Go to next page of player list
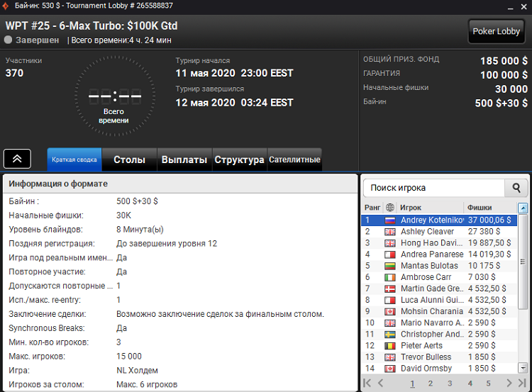Viewport: 532px width, 392px height. coord(509,383)
